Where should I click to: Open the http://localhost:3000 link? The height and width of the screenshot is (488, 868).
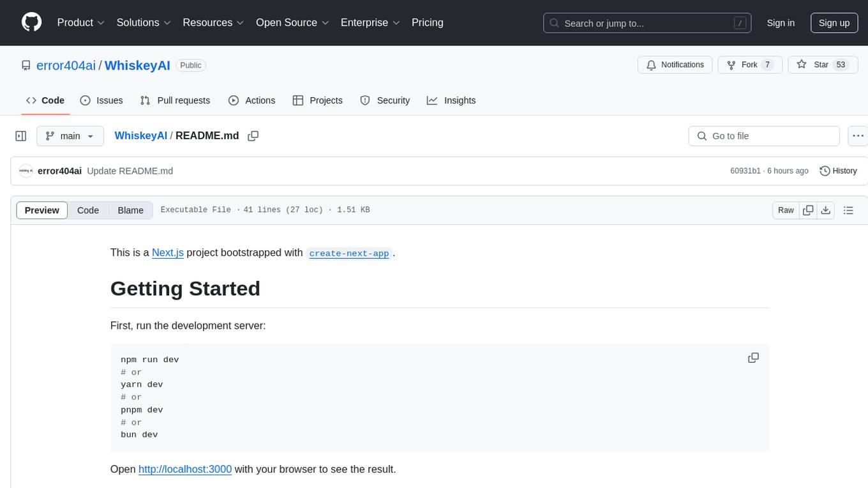(185, 469)
